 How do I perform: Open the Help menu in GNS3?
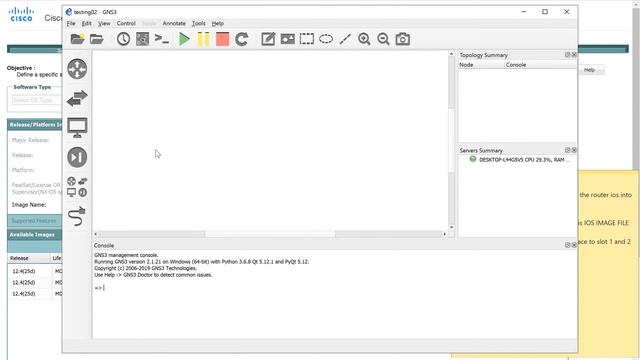(218, 24)
